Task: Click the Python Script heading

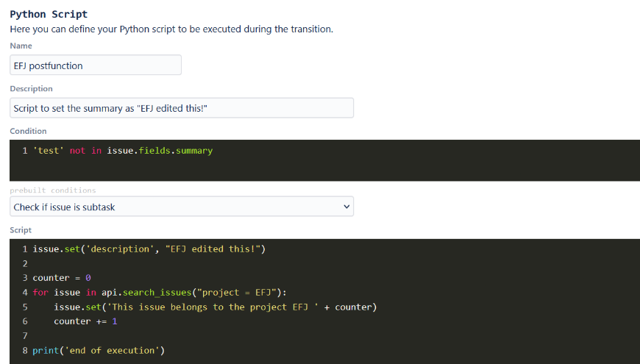Action: pos(49,14)
